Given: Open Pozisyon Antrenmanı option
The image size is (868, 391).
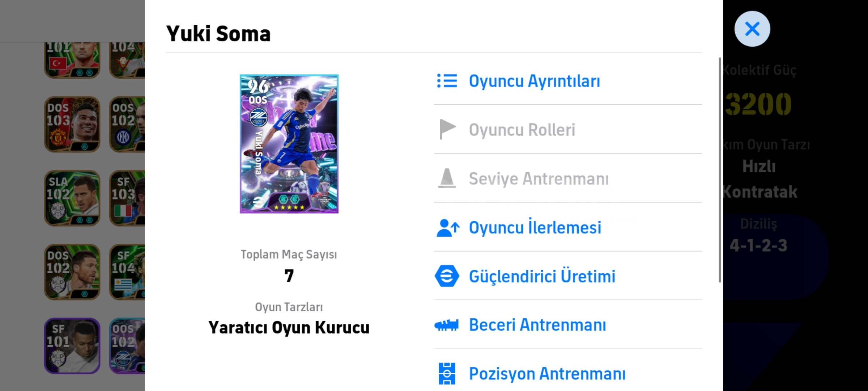Looking at the screenshot, I should [547, 374].
